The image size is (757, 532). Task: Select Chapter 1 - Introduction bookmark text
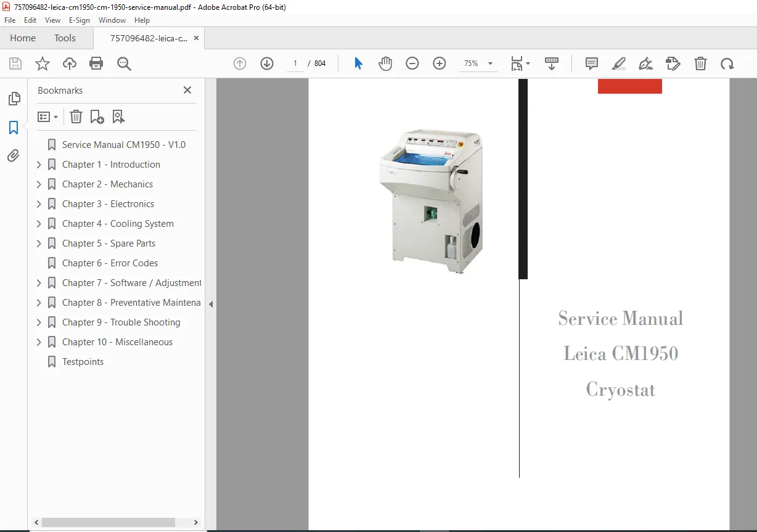click(111, 165)
